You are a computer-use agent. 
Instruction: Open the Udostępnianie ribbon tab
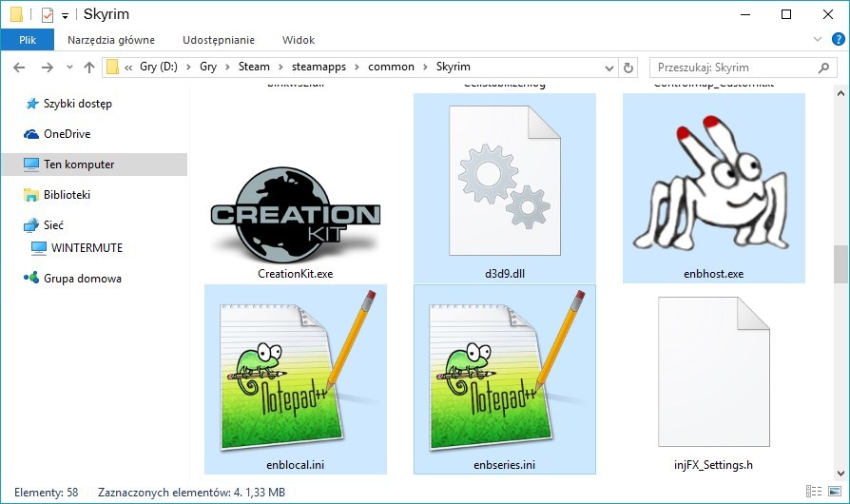219,40
